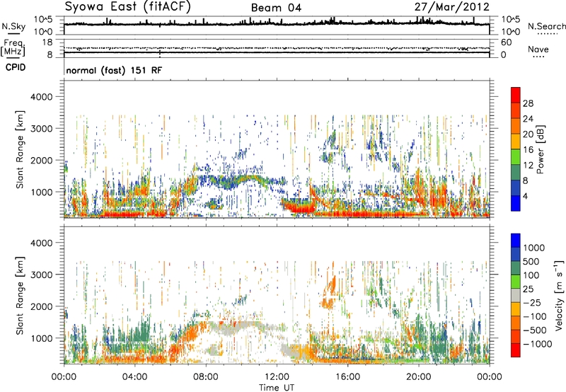Click the "20" label on power colorbar

click(528, 134)
